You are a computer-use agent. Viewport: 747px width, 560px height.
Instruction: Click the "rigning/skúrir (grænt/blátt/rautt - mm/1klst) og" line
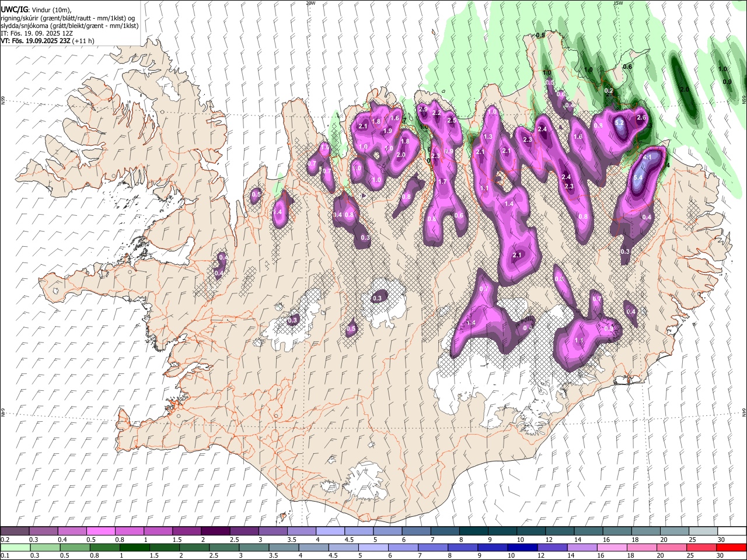coord(68,18)
